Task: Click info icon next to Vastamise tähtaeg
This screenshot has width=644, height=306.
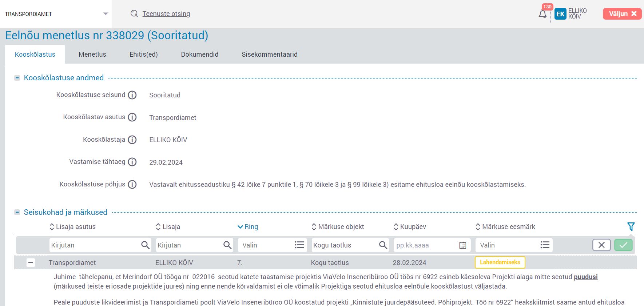Action: click(x=132, y=162)
